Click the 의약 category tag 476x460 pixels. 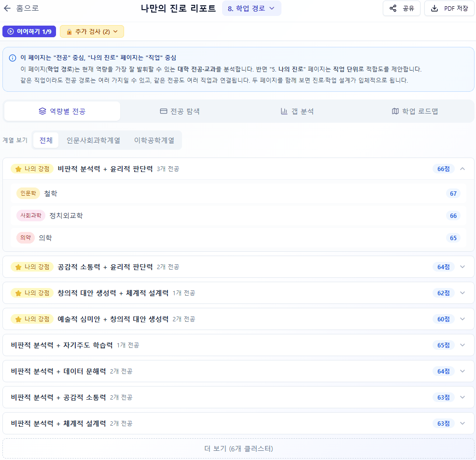(26, 238)
